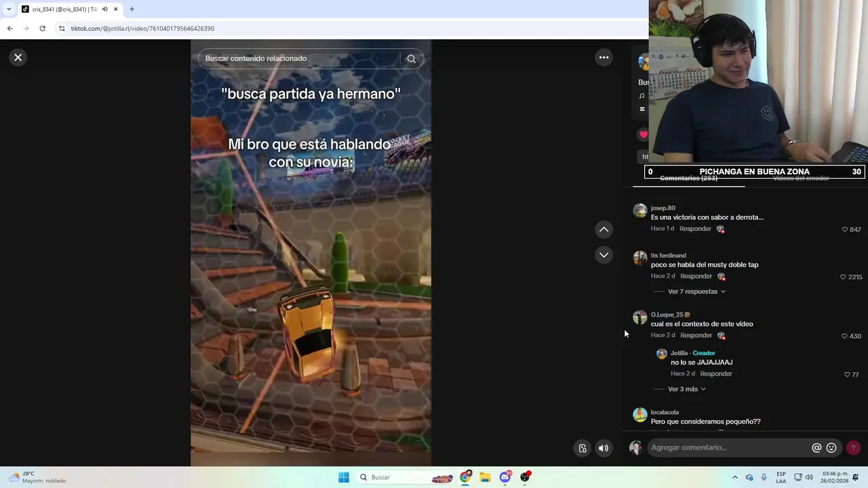
Task: Go back with browser back arrow
Action: point(9,28)
